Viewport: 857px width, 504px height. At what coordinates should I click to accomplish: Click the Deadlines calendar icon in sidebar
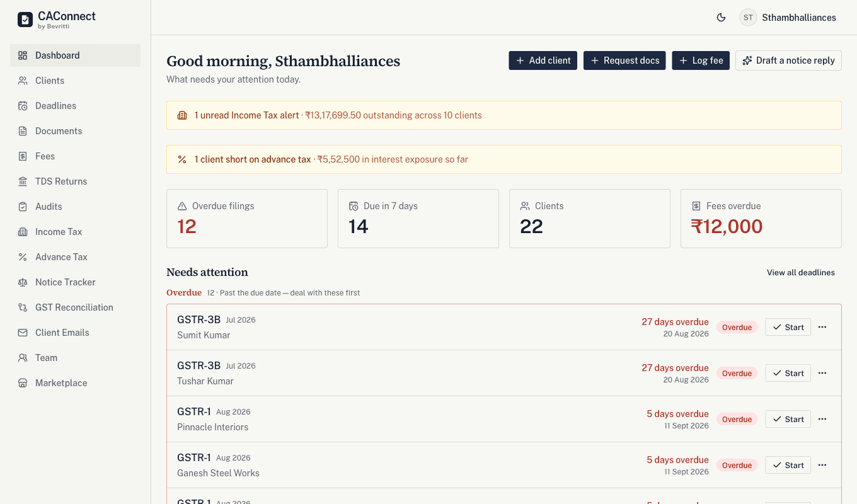click(23, 106)
